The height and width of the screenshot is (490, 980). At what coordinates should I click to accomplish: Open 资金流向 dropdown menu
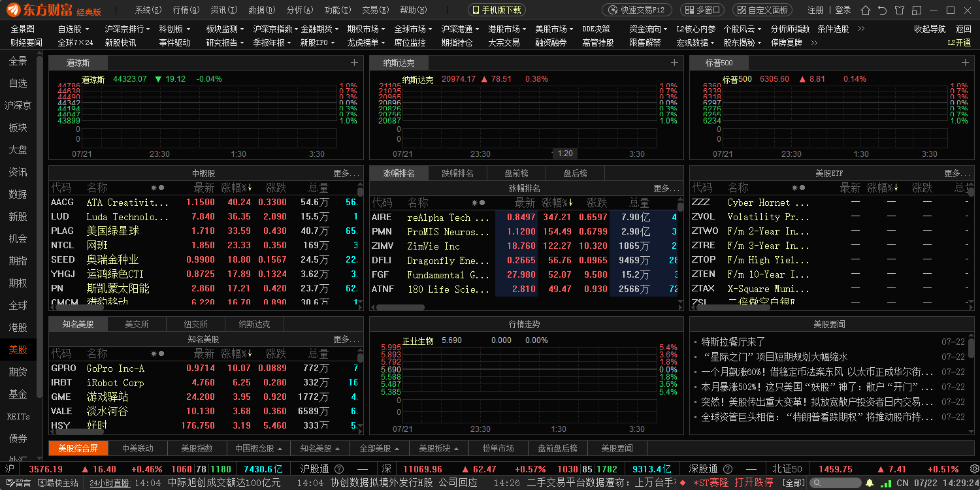coord(648,29)
